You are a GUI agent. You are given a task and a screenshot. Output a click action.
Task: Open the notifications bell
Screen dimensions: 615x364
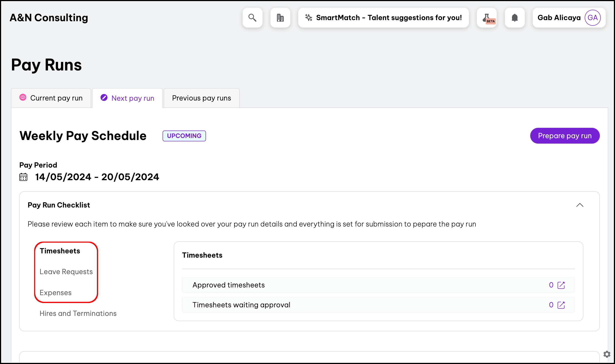515,18
